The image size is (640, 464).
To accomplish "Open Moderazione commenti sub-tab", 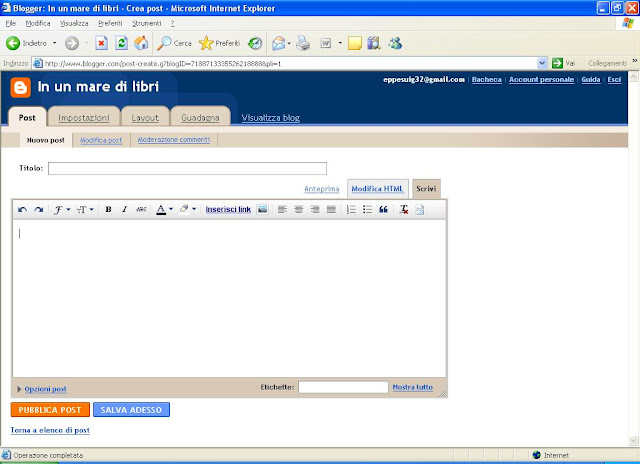I will click(173, 140).
